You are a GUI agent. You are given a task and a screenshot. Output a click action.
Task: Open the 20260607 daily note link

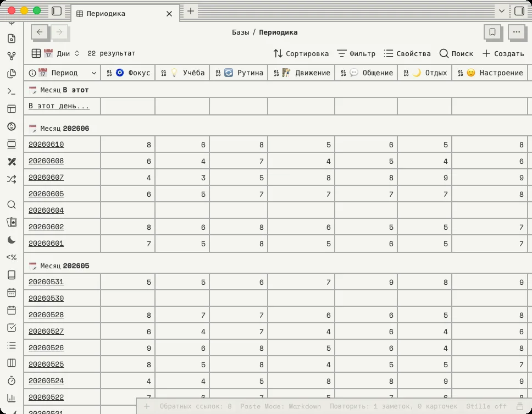pyautogui.click(x=46, y=178)
